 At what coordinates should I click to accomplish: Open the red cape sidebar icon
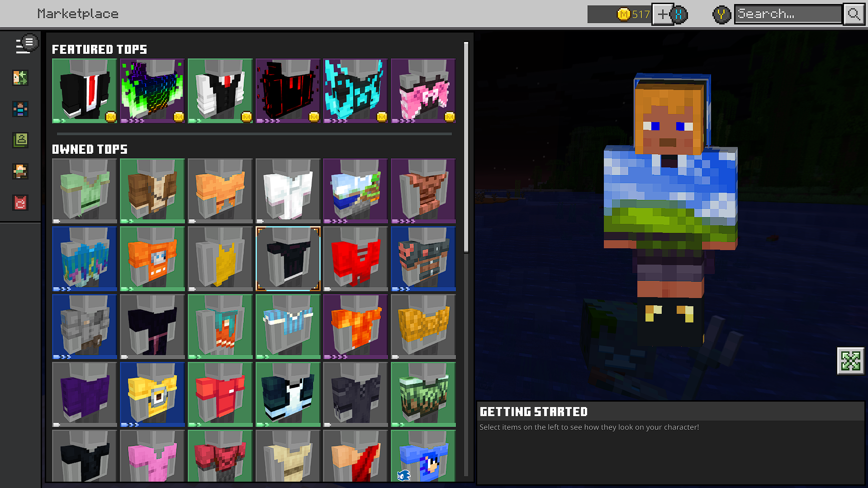(x=20, y=203)
